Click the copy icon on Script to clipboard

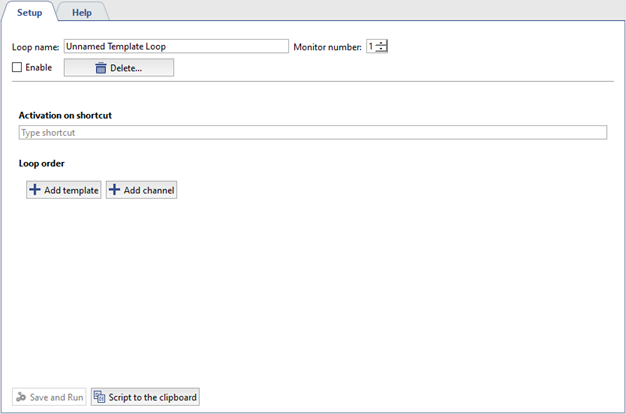(99, 397)
